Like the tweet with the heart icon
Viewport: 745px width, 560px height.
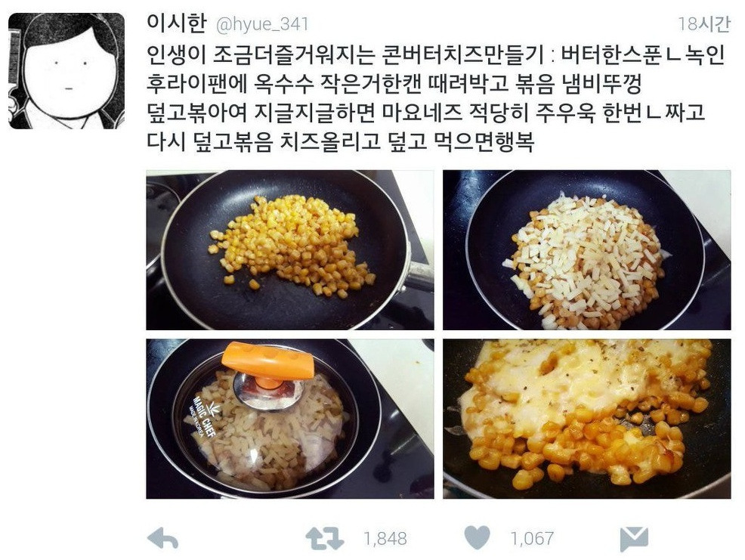click(x=477, y=538)
